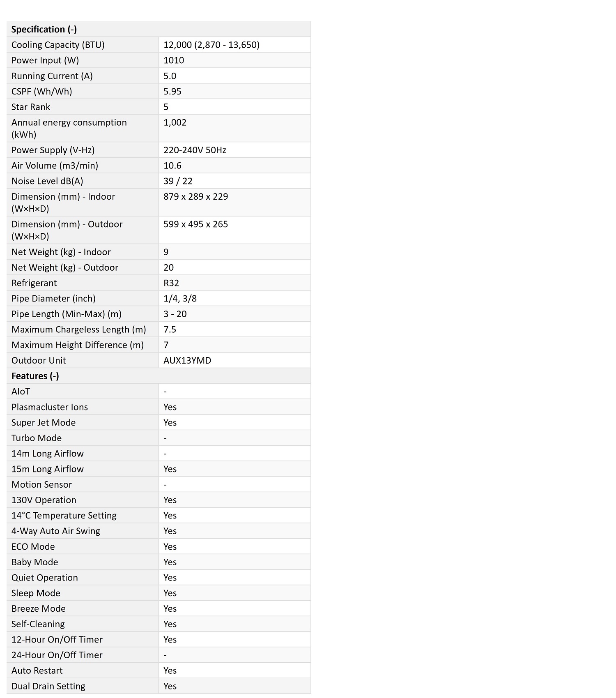
Task: Click the outdoor dimension 599 x 495 x 265
Action: 195,224
